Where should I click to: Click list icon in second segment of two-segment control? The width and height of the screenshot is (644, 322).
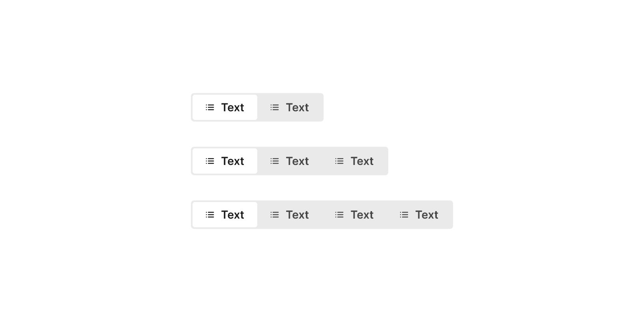[x=275, y=107]
